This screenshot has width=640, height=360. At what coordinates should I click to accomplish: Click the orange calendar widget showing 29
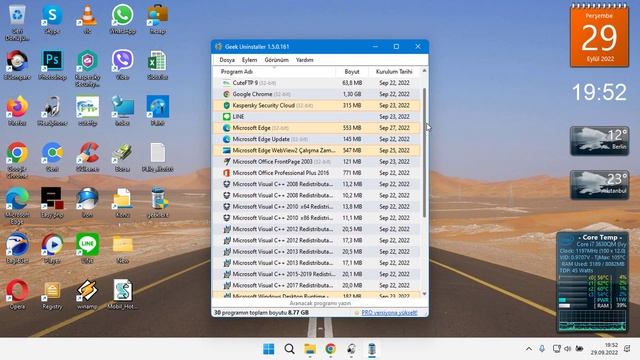[x=600, y=36]
